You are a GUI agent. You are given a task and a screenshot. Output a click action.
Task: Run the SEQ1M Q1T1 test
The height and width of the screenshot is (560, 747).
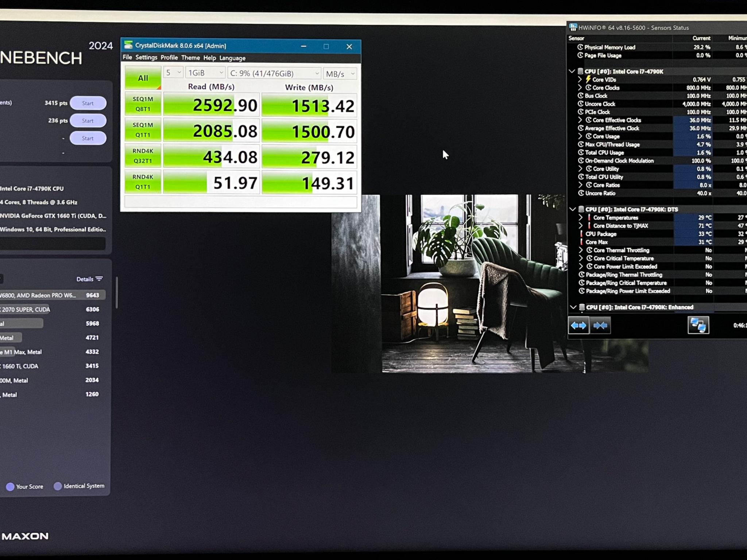[x=143, y=130]
